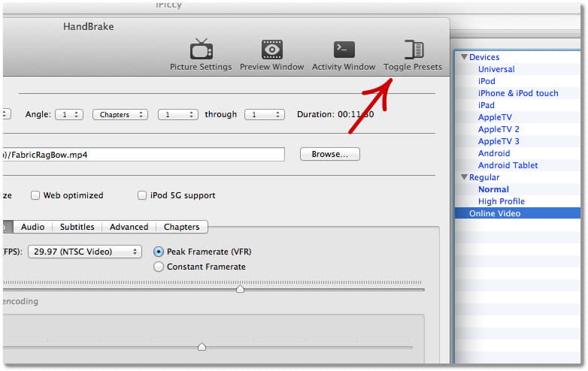Collapse the Devices preset group
Screen dimensions: 588x371
465,57
